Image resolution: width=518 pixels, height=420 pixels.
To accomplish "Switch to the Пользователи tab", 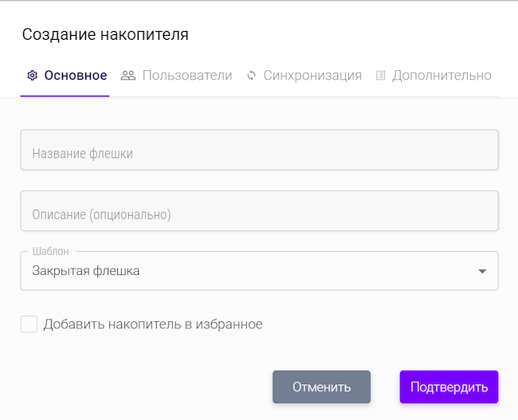I will pyautogui.click(x=187, y=76).
